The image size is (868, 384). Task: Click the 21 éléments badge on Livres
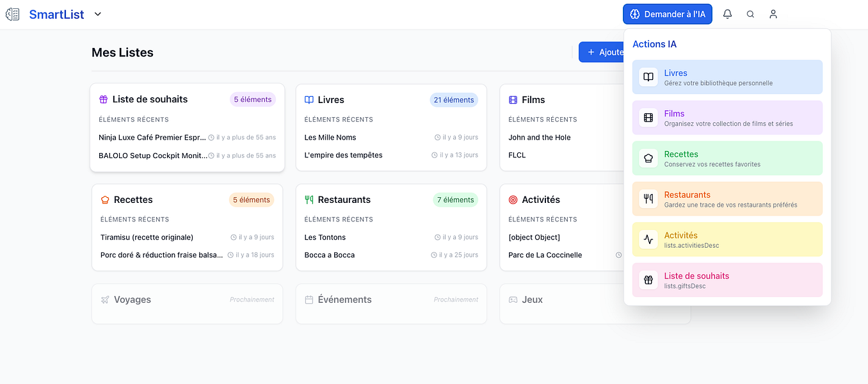click(x=454, y=100)
